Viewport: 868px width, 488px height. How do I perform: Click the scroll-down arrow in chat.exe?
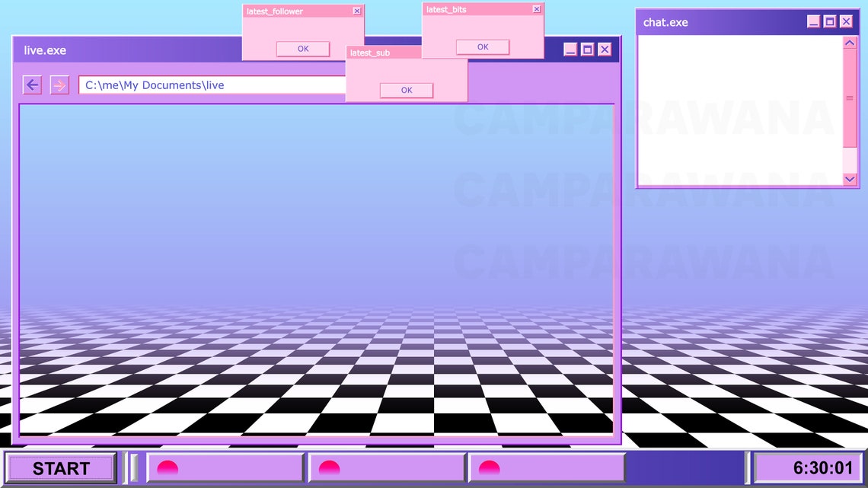(849, 179)
